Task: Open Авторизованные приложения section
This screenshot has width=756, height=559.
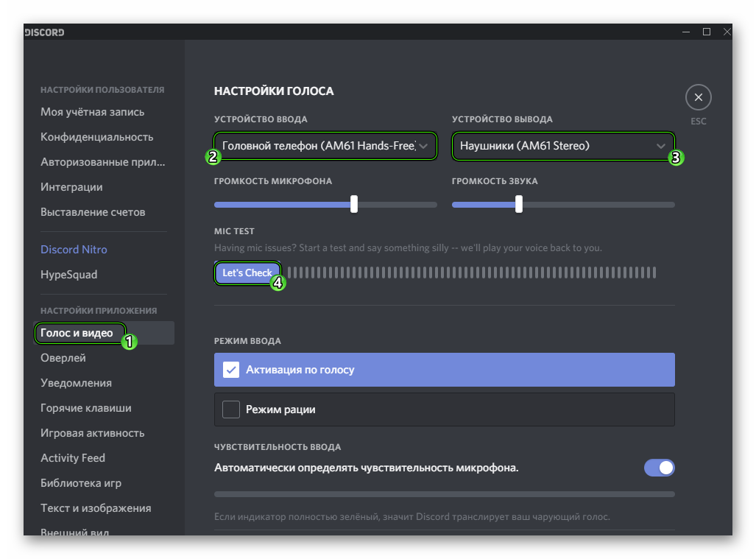Action: [x=103, y=162]
